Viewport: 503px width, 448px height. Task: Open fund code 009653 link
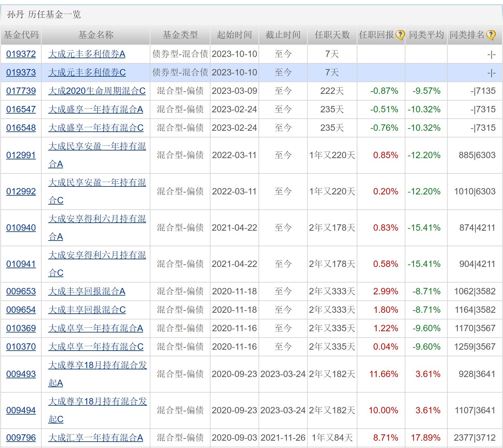pyautogui.click(x=21, y=291)
